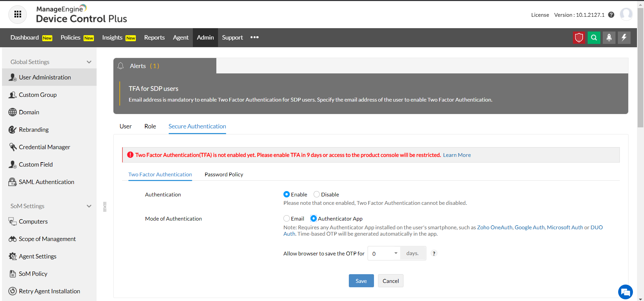Open the Google Auth link

[530, 228]
